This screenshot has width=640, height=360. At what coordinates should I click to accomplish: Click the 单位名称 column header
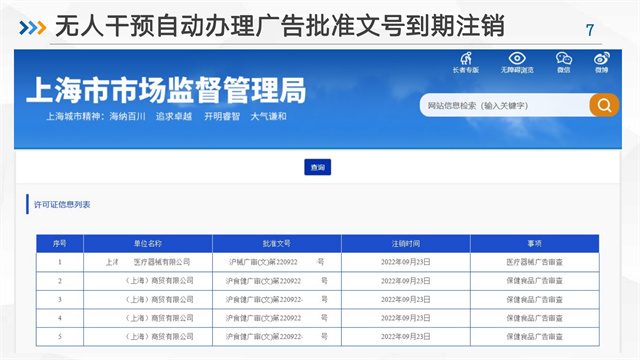(x=148, y=244)
